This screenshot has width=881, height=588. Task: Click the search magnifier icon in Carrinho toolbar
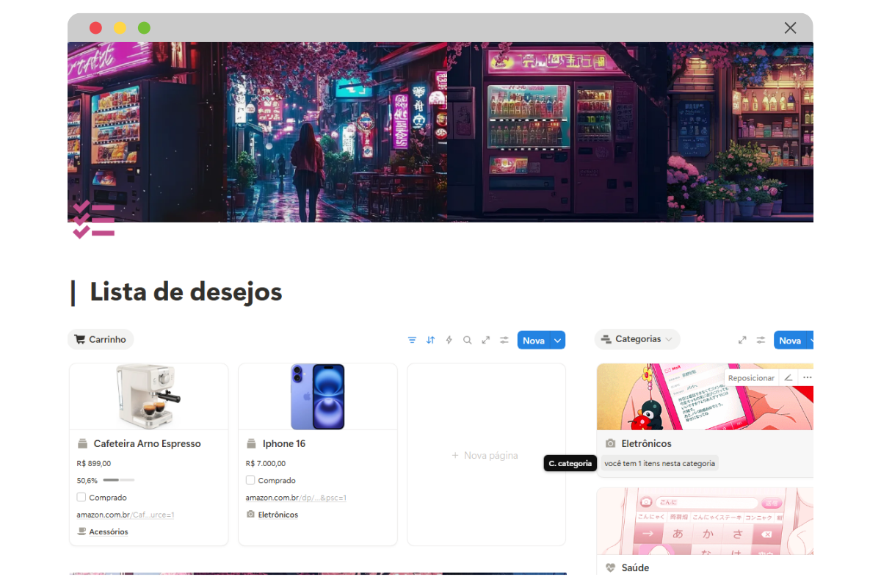point(467,340)
